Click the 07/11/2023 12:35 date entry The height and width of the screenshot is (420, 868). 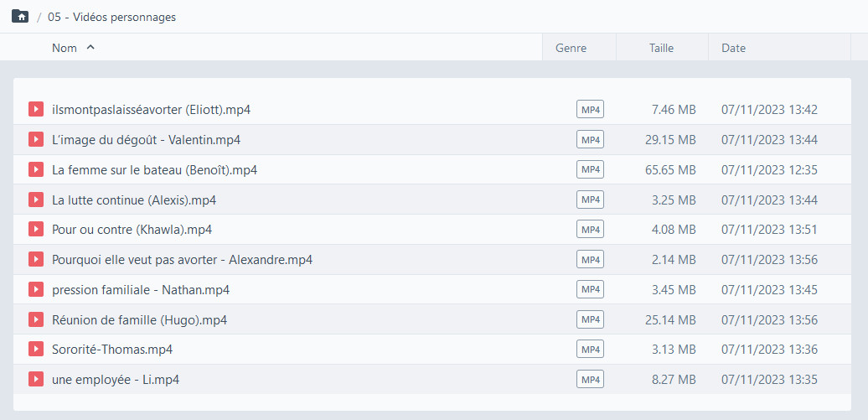(769, 169)
